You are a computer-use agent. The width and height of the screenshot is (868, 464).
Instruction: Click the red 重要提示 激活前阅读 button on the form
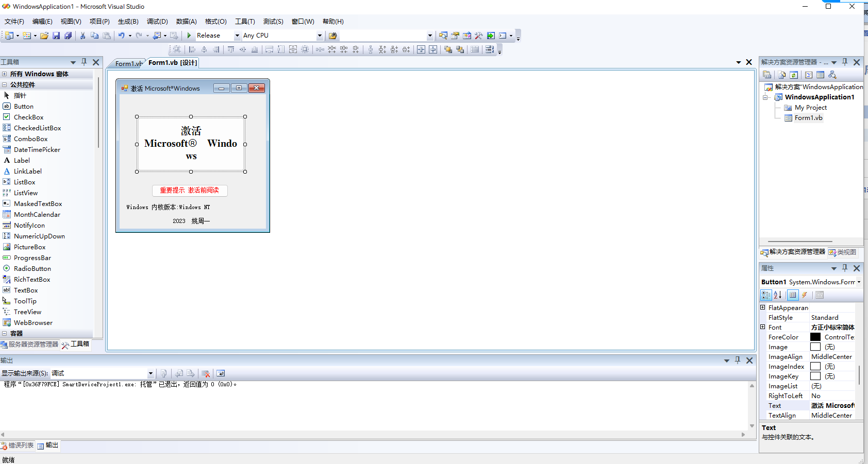190,191
